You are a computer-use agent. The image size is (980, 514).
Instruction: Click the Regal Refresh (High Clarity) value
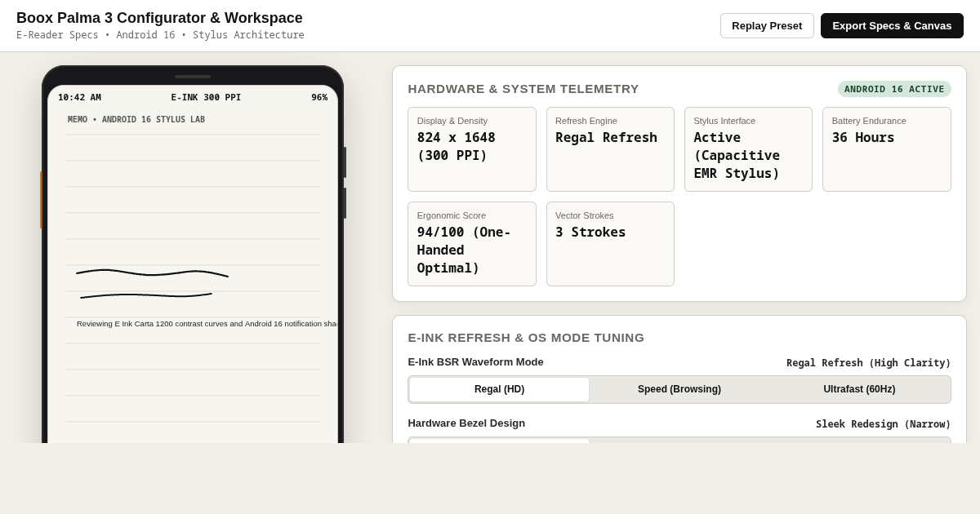tap(868, 363)
